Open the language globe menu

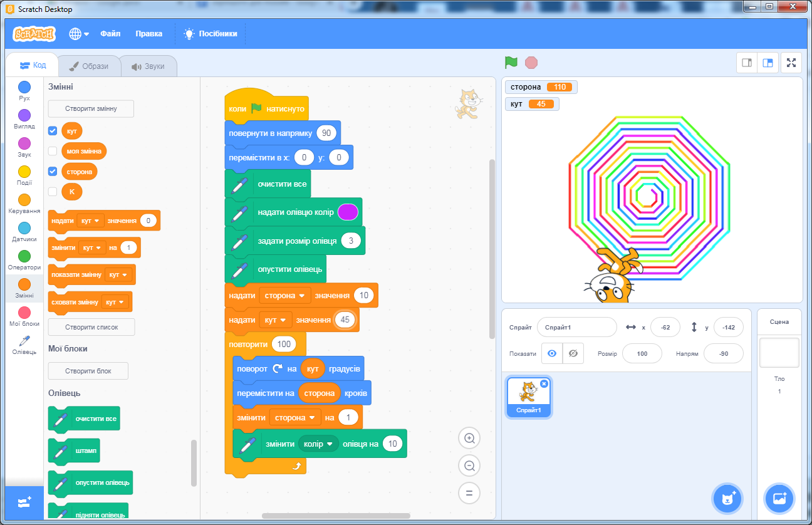coord(79,34)
